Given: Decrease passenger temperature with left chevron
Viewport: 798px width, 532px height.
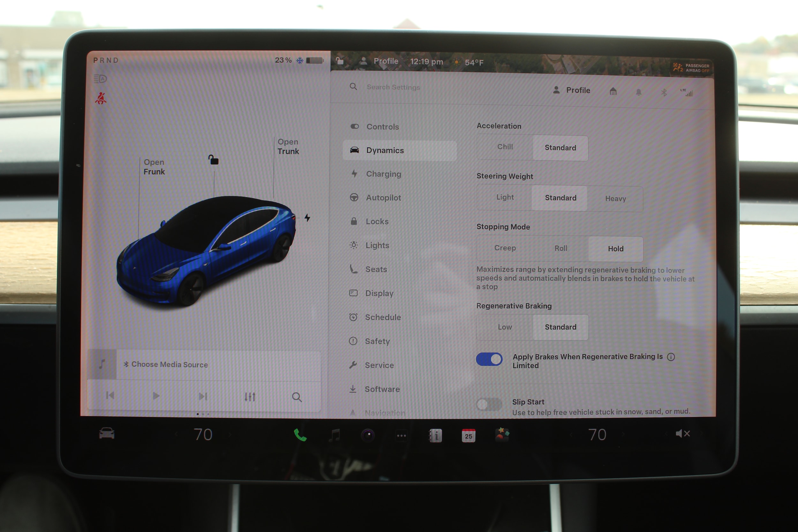Looking at the screenshot, I should [571, 435].
